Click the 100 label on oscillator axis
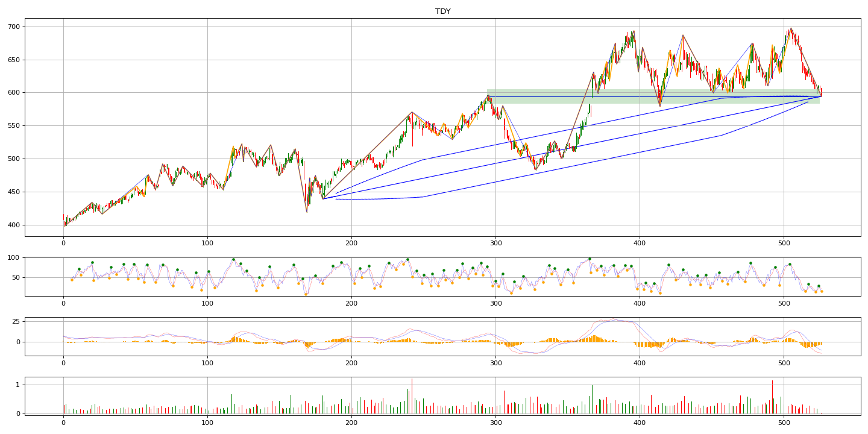The width and height of the screenshot is (868, 434). pyautogui.click(x=14, y=258)
